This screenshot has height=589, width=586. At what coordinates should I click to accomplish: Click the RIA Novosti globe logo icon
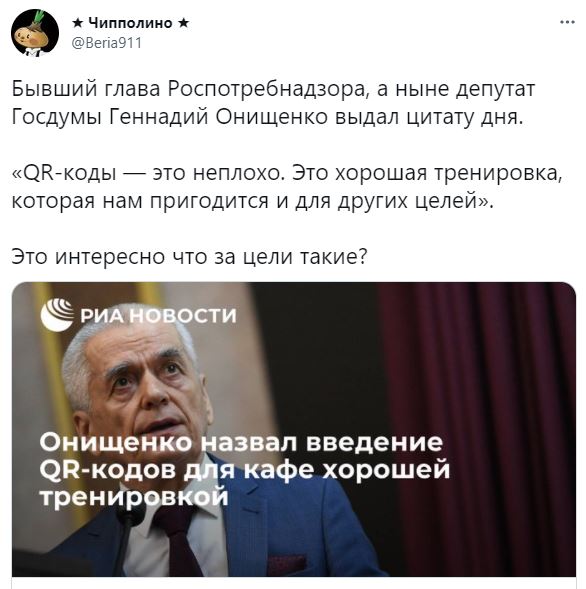click(x=57, y=315)
